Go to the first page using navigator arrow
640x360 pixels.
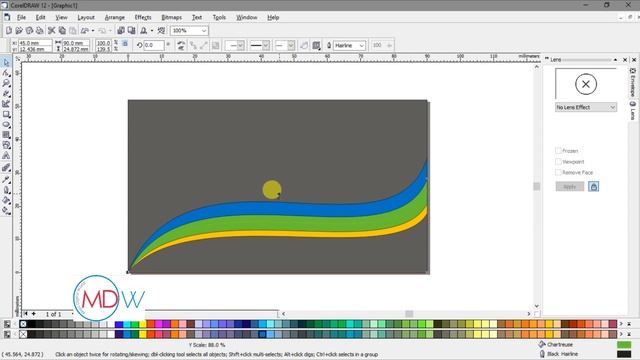point(25,313)
